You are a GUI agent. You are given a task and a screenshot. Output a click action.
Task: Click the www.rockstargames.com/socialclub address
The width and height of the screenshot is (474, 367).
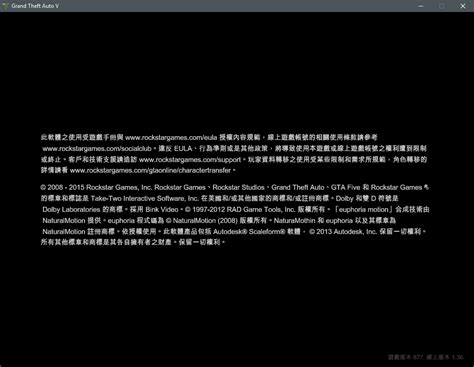[97, 148]
